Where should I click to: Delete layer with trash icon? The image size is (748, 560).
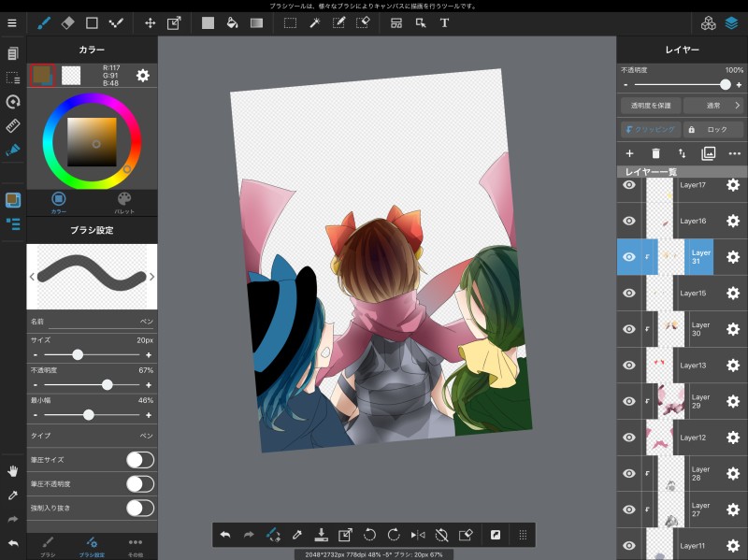coord(656,153)
